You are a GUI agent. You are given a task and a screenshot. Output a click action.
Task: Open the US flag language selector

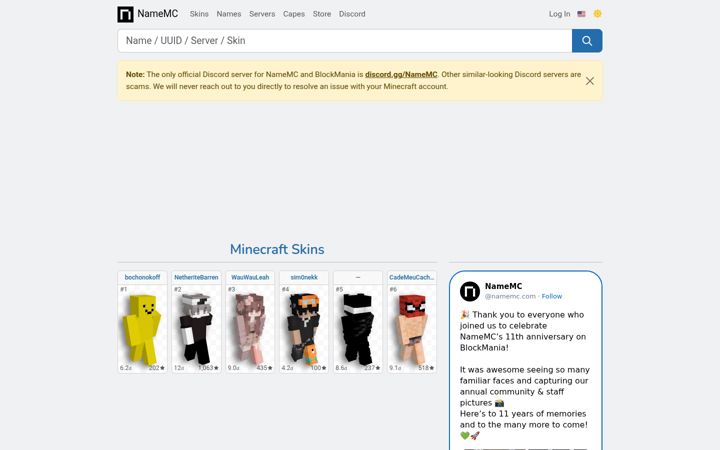point(581,14)
